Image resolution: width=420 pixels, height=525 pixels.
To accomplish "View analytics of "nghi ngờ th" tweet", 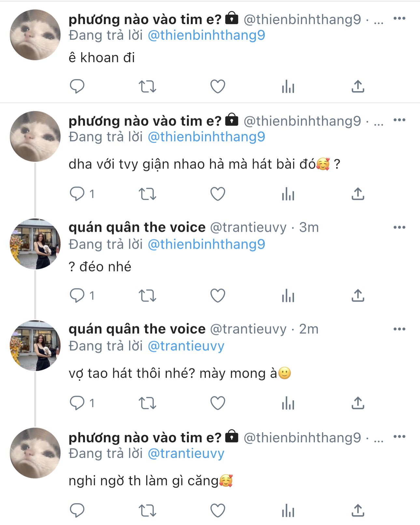I will pos(288,511).
